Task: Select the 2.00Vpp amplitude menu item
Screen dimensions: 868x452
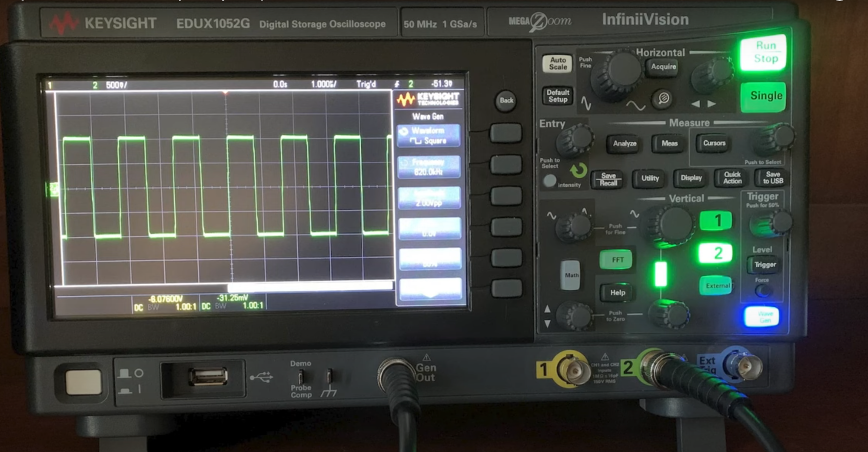Action: pyautogui.click(x=429, y=198)
